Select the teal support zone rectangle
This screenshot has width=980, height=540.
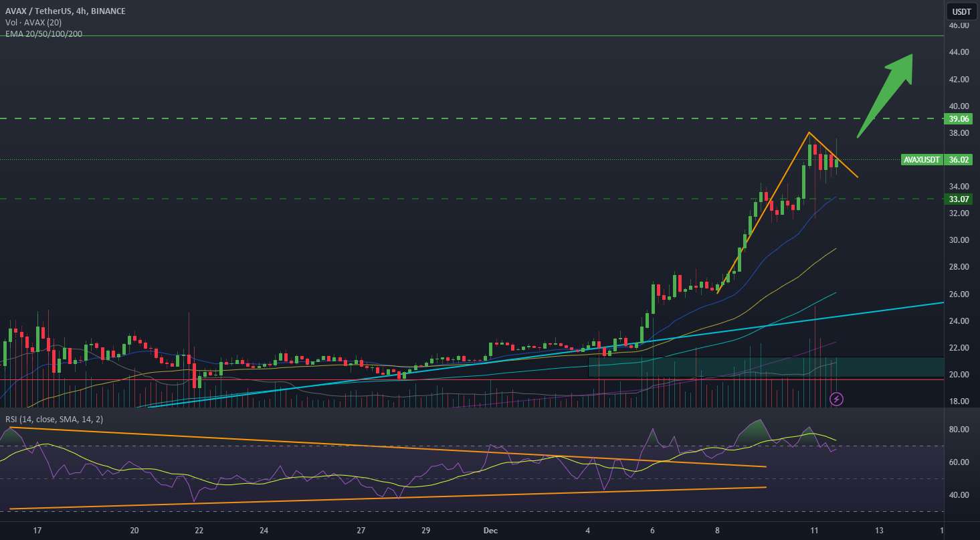coord(766,367)
